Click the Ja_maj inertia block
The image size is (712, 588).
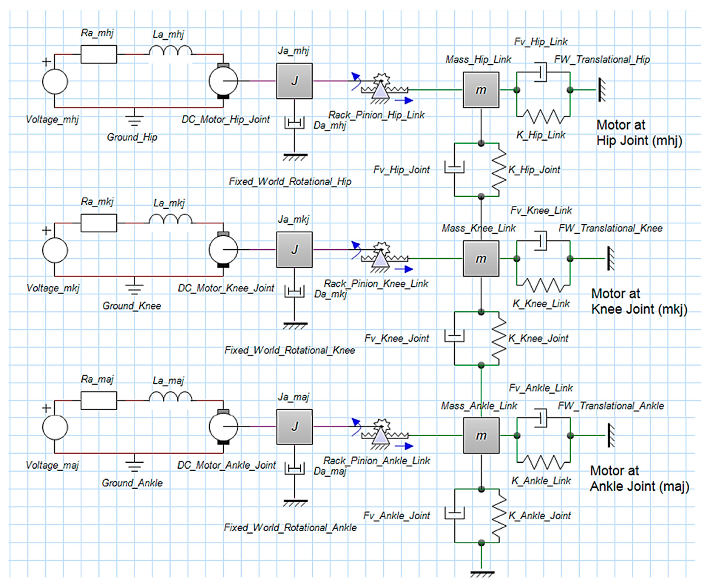pyautogui.click(x=294, y=427)
